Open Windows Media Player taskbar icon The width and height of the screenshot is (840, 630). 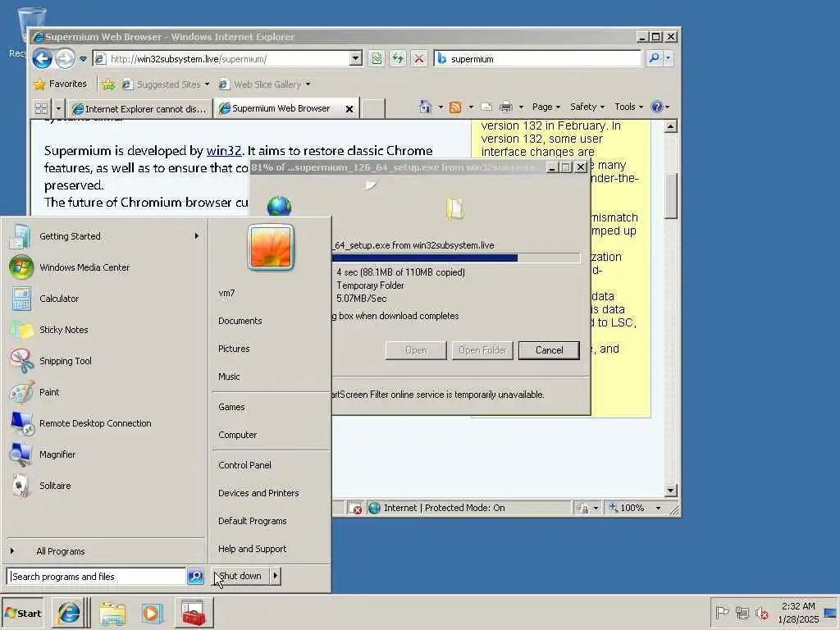point(152,614)
